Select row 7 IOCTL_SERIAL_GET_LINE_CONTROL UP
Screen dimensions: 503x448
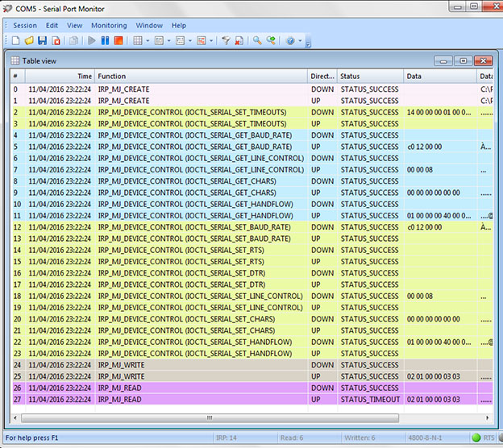[x=251, y=170]
